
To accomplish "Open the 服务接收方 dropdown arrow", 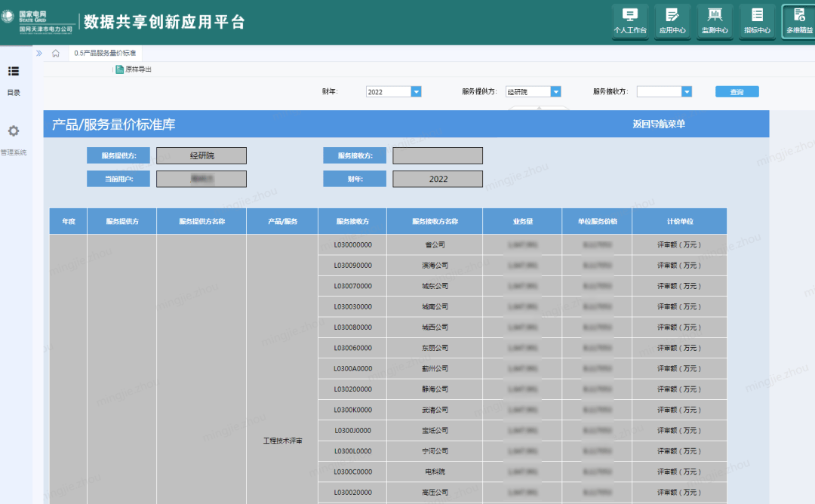I will (687, 92).
